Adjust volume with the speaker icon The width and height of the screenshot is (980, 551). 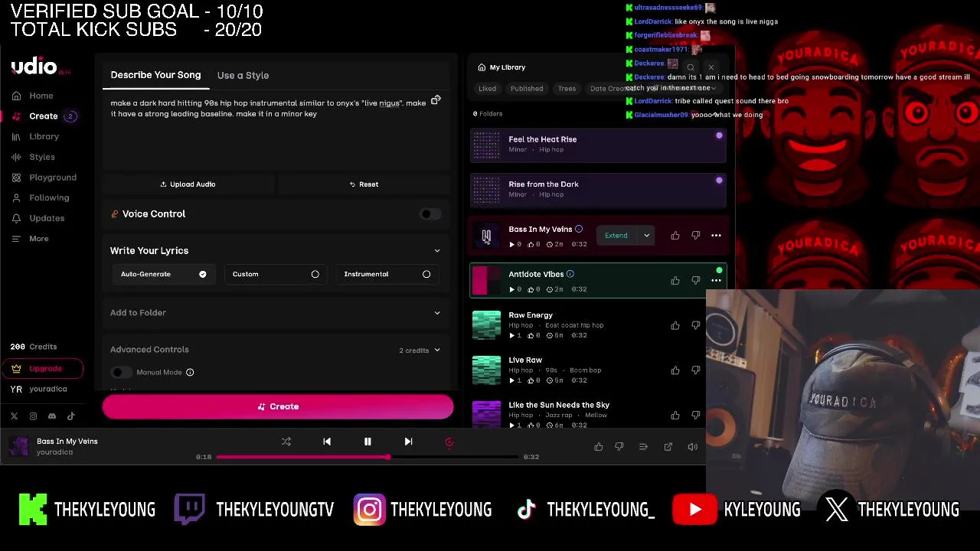(692, 447)
